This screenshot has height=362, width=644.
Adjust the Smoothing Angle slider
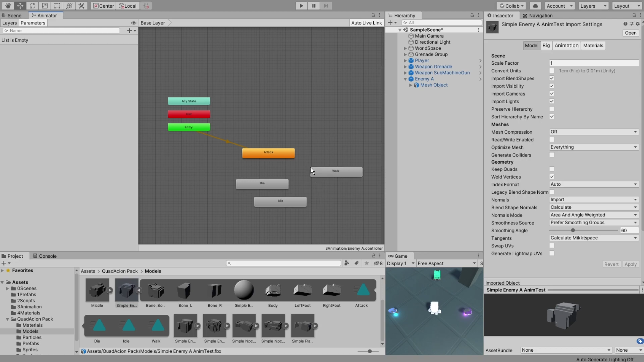573,230
